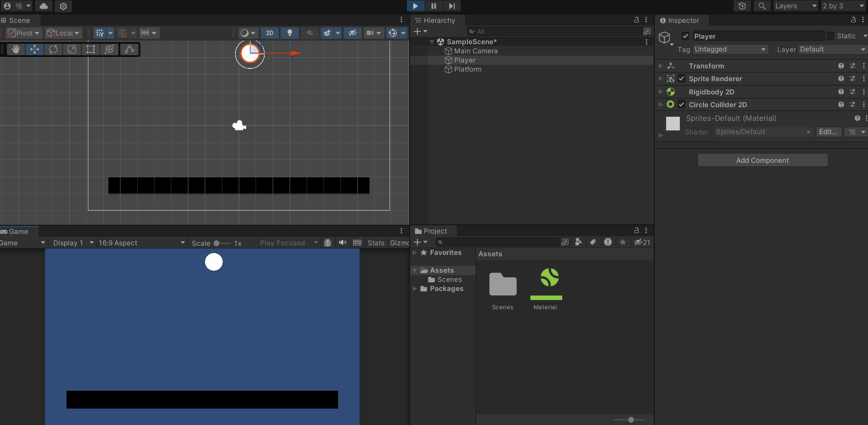Adjust the Game view Scale slider
The width and height of the screenshot is (868, 425).
[217, 243]
